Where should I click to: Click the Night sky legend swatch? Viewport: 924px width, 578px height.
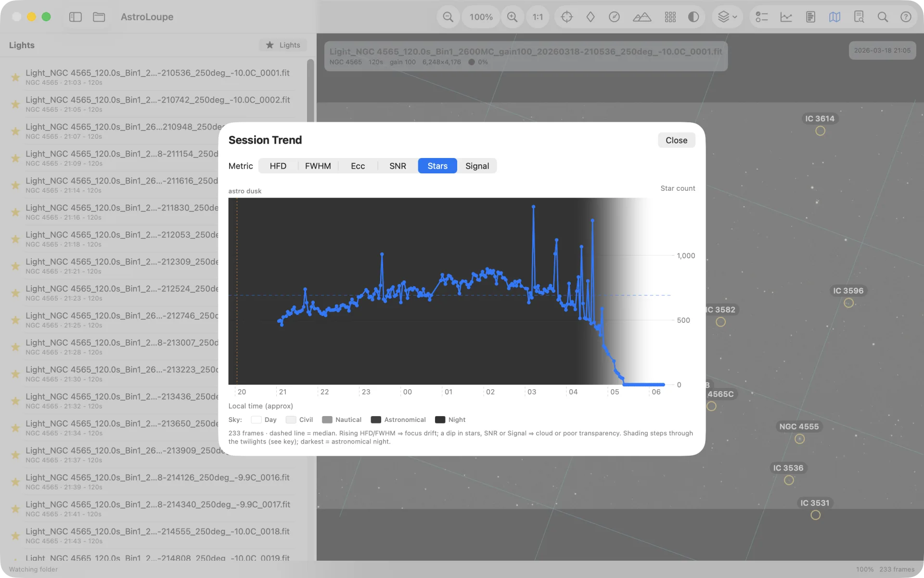tap(440, 420)
